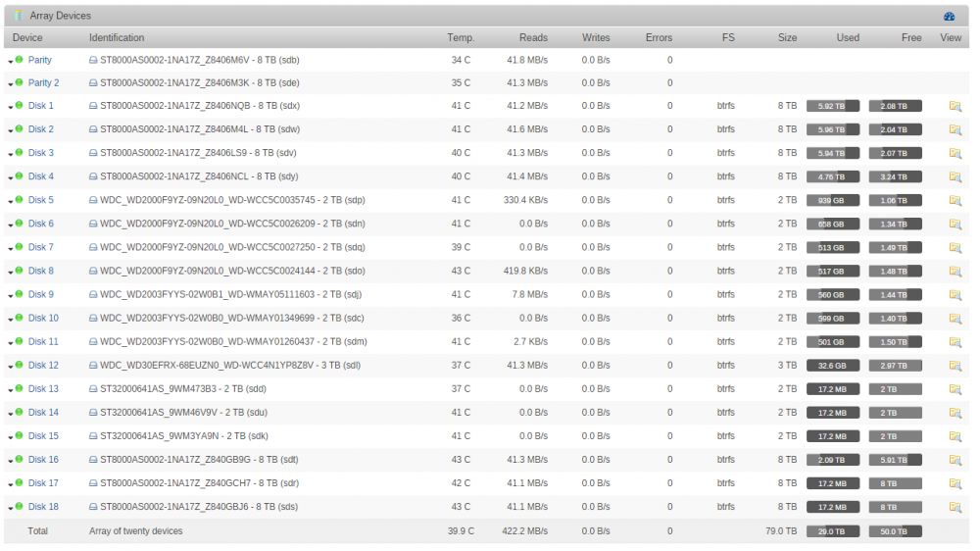The height and width of the screenshot is (551, 980).
Task: Click the view icon for Disk 9
Action: tap(955, 295)
